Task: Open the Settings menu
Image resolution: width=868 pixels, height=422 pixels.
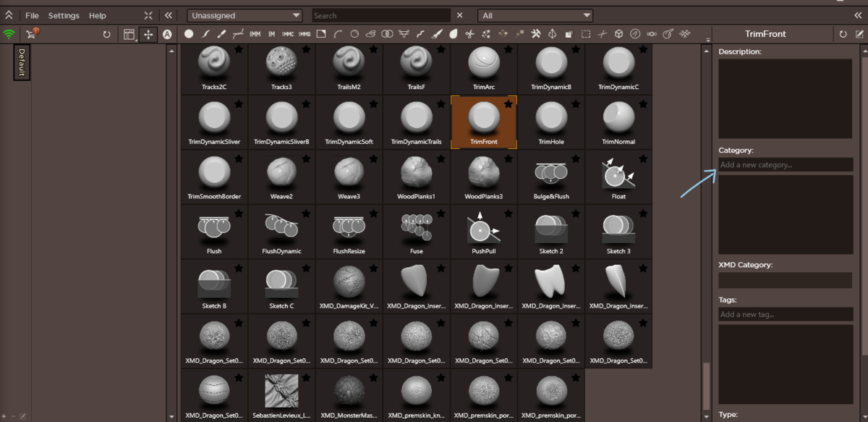Action: [x=64, y=15]
